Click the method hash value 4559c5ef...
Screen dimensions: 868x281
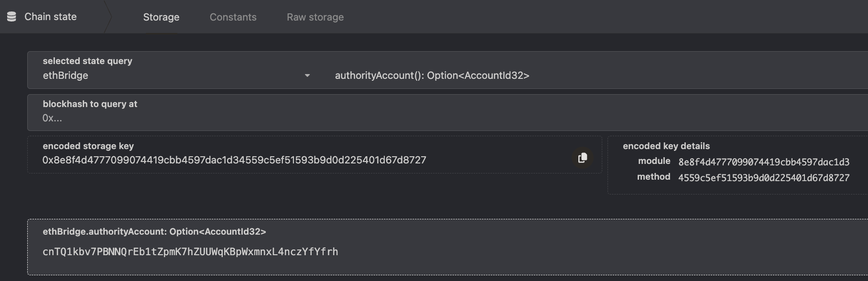pos(764,178)
